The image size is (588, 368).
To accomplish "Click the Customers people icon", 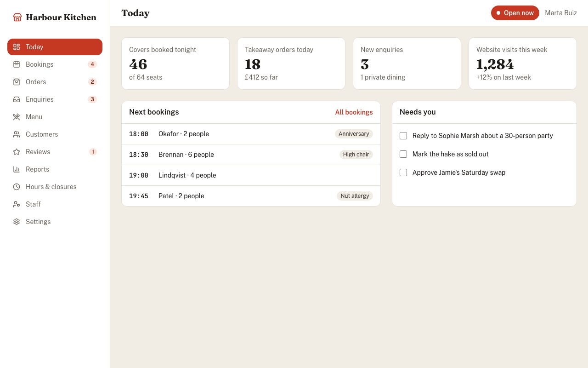I will pyautogui.click(x=17, y=134).
